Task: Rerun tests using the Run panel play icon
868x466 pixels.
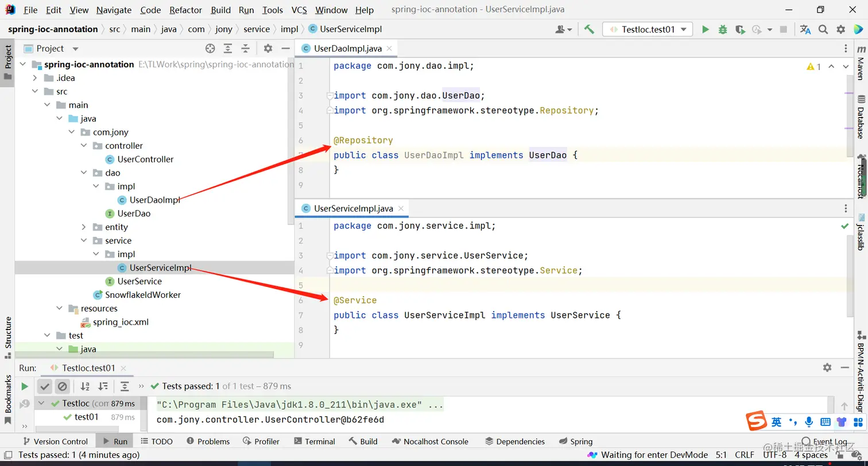Action: [x=25, y=386]
